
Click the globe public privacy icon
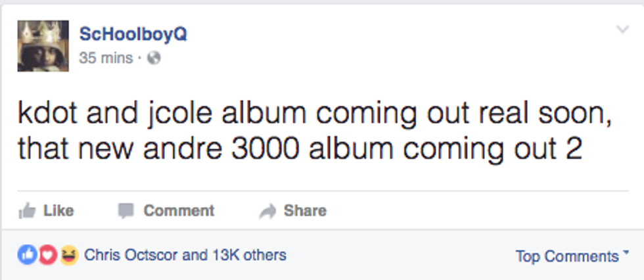click(154, 58)
